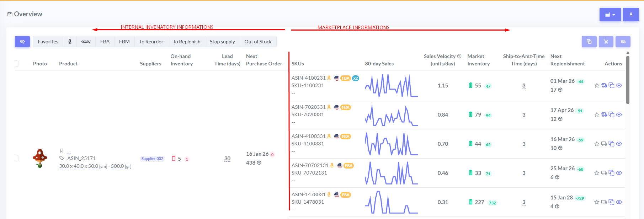Screen dimensions: 644x219
Task: Click the copy/duplicate button above the Actions column
Action: click(x=589, y=42)
